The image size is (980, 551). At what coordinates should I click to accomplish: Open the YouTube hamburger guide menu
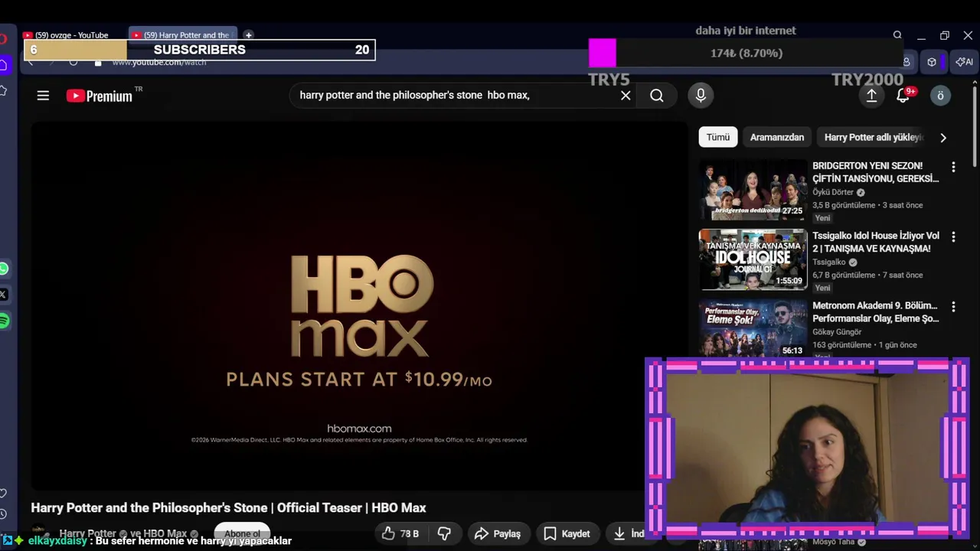coord(43,96)
